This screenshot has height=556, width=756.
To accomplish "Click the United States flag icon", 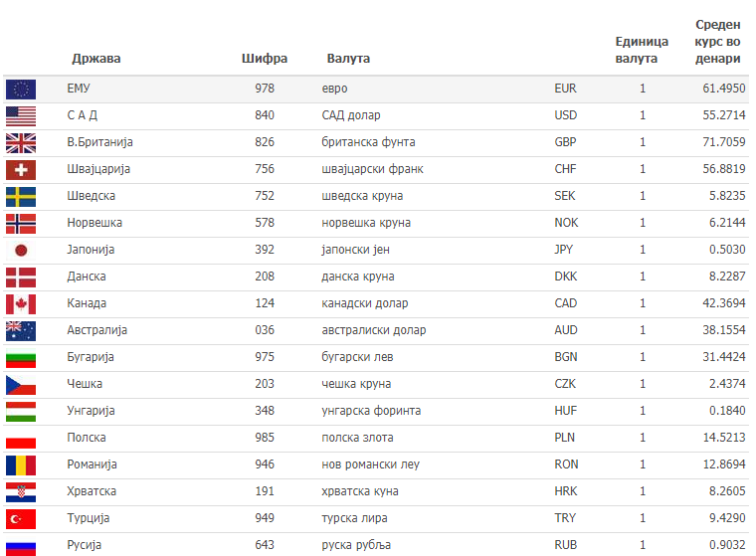I will (x=21, y=116).
